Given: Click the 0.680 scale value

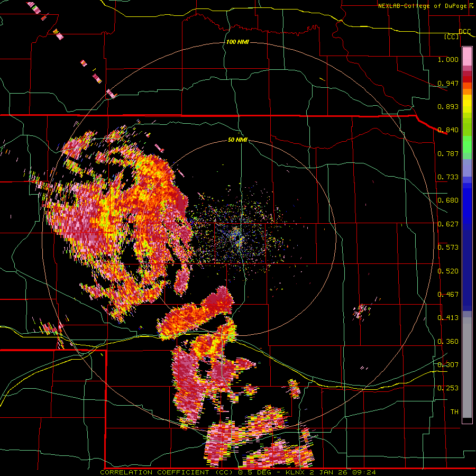Looking at the screenshot, I should click(448, 200).
